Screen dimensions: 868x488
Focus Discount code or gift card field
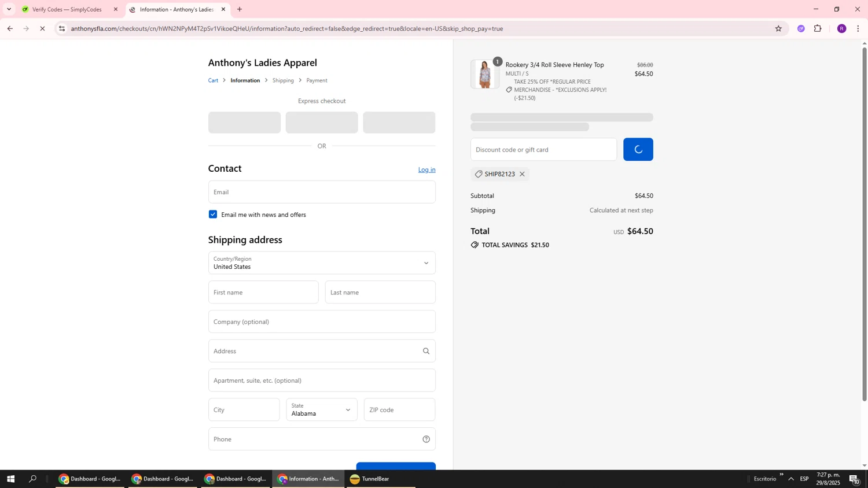[544, 149]
